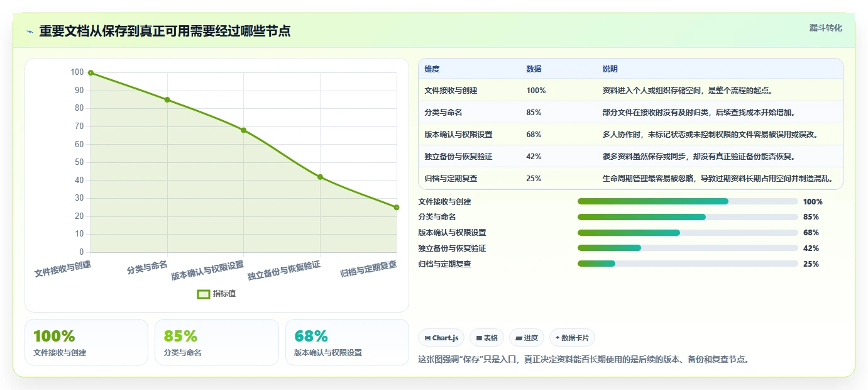Click the chart data point at 100
The height and width of the screenshot is (390, 868).
91,73
